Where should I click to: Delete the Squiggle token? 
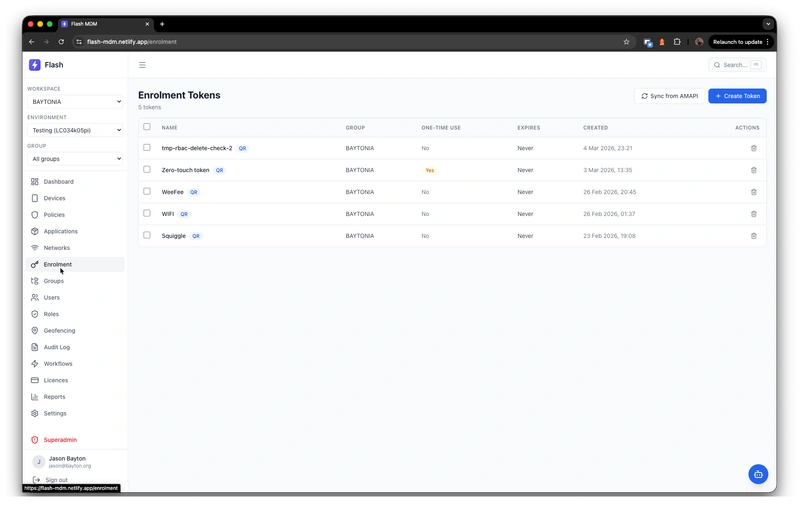click(754, 236)
